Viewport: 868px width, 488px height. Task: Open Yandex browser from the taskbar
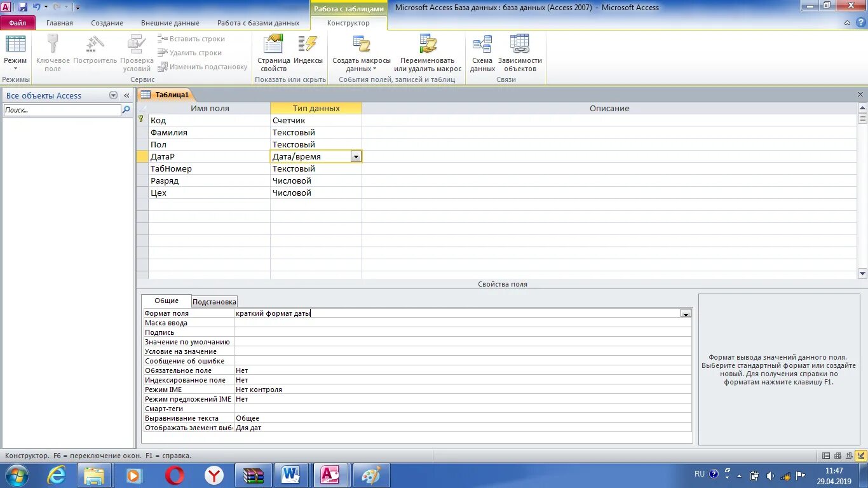[214, 475]
